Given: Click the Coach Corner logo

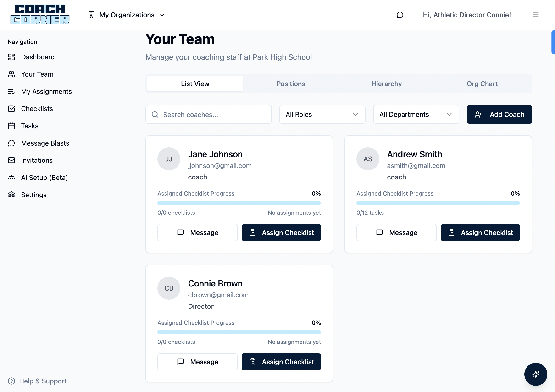Looking at the screenshot, I should pyautogui.click(x=40, y=15).
